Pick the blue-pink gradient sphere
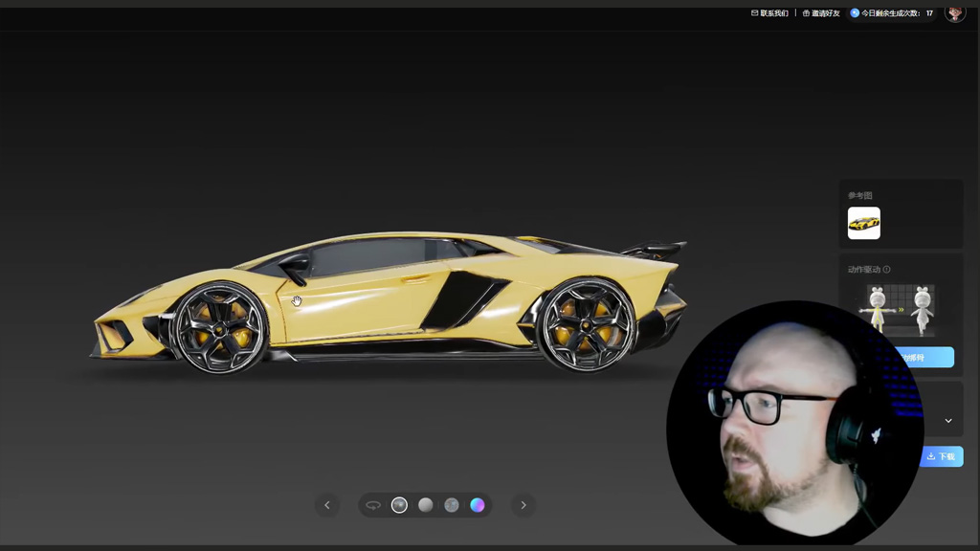Screen dimensions: 980x551 pos(478,505)
